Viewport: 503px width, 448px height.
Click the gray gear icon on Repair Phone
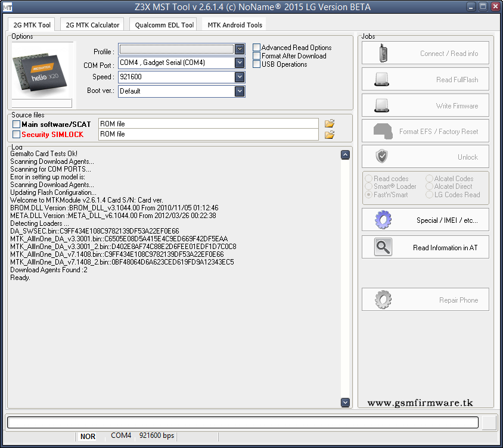383,300
